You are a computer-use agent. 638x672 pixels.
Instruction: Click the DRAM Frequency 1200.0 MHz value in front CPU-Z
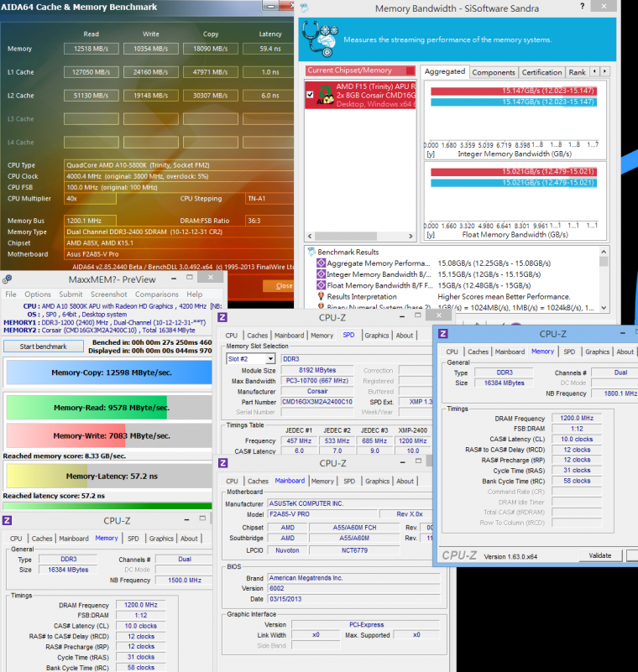click(577, 418)
